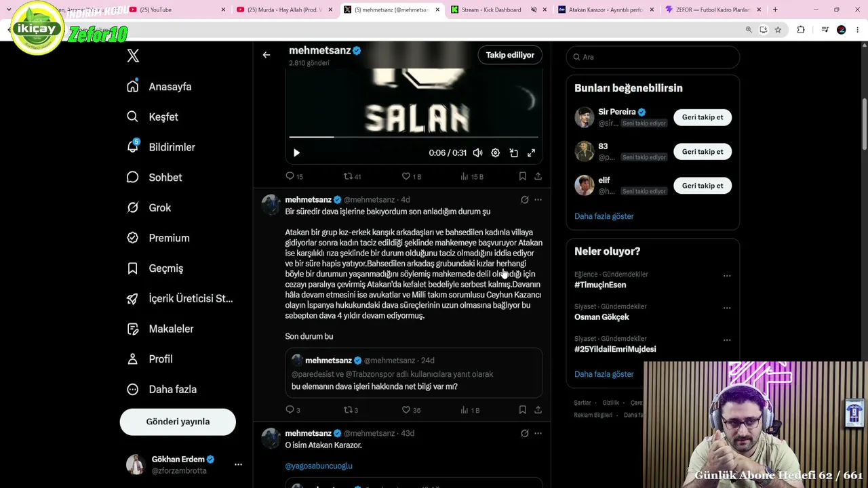Click the Gönderi yayınla button
The image size is (868, 488).
[178, 422]
